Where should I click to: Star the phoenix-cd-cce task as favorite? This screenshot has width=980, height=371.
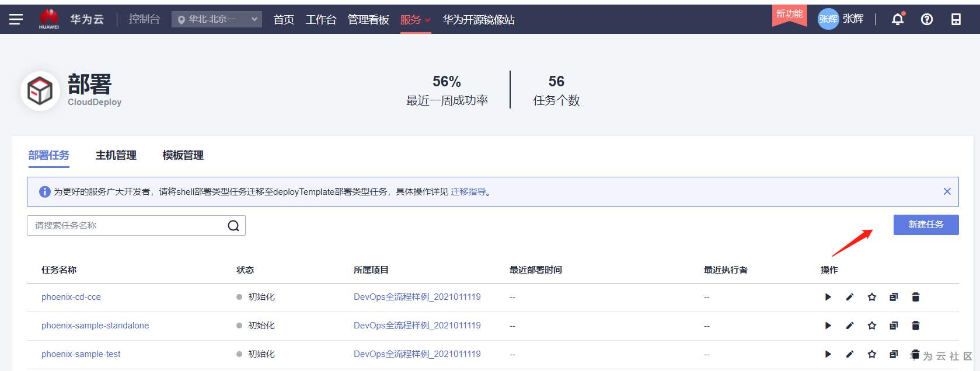pos(871,297)
